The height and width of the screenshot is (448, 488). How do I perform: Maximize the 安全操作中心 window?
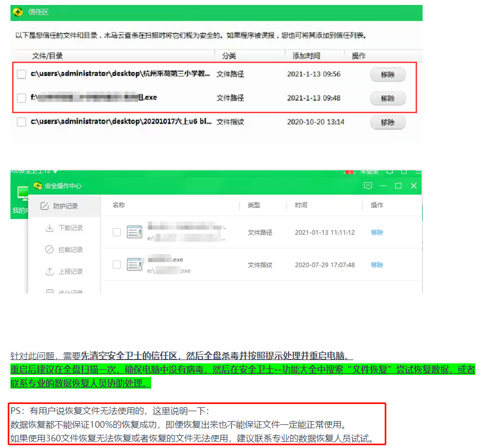398,186
